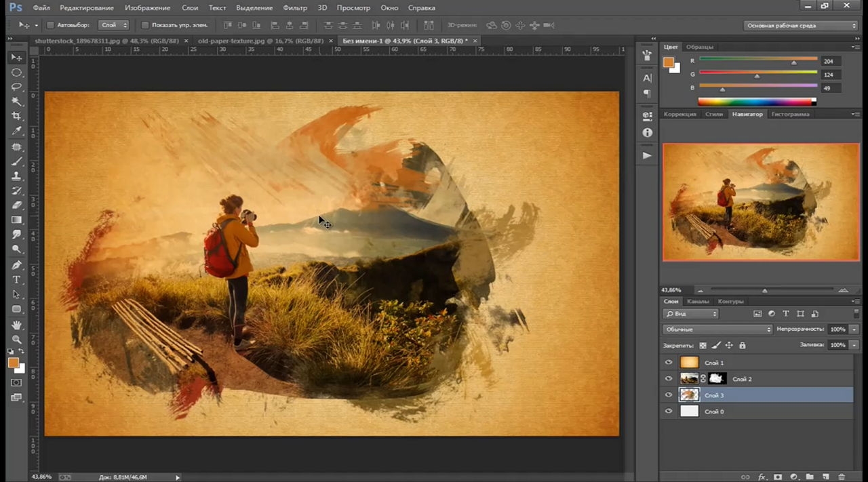Select the Clone Stamp tool

(x=17, y=176)
